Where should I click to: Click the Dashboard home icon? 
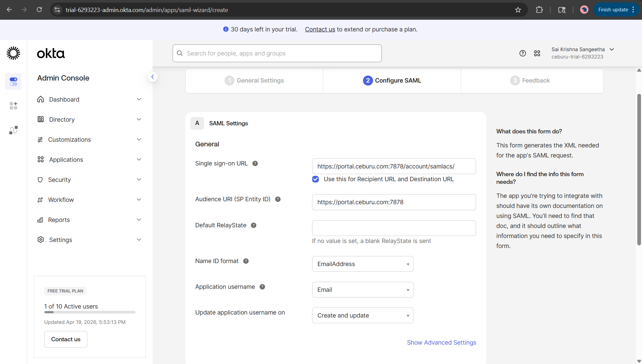[x=40, y=99]
